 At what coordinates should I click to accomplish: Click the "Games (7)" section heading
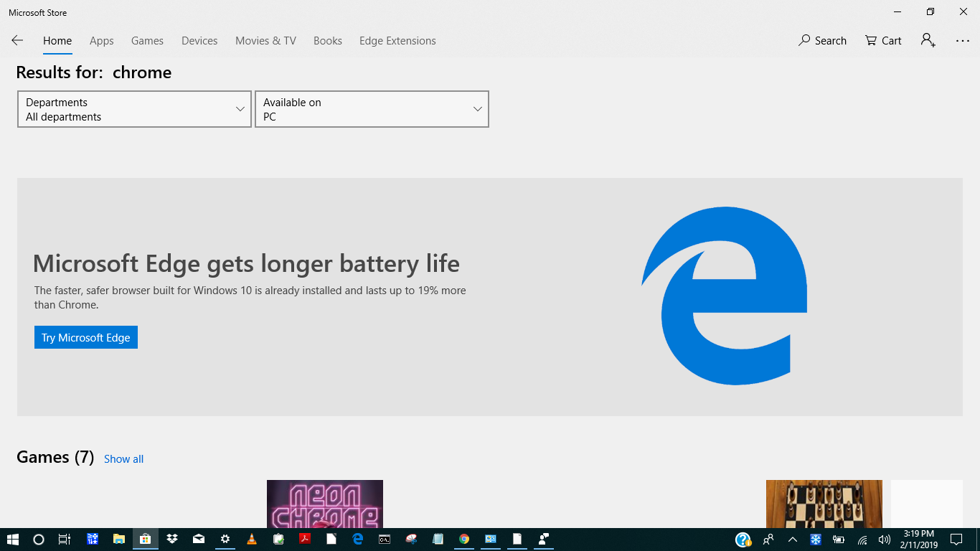tap(55, 457)
